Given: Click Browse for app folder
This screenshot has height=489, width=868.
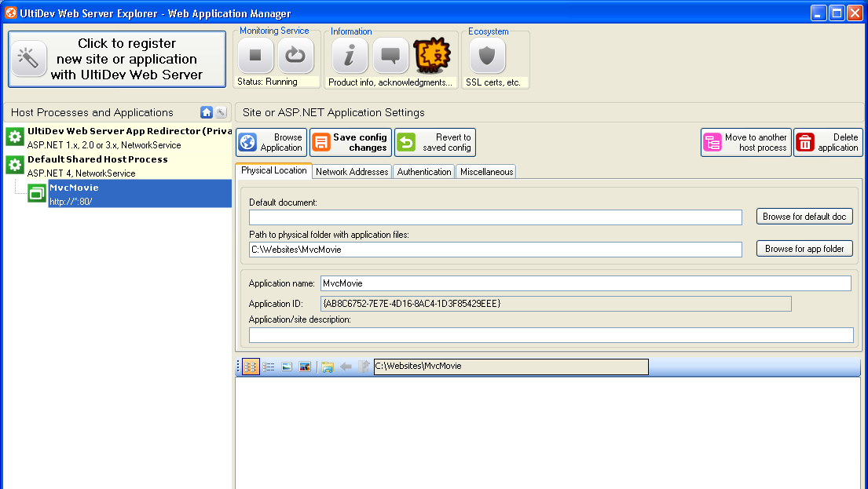Looking at the screenshot, I should [804, 248].
